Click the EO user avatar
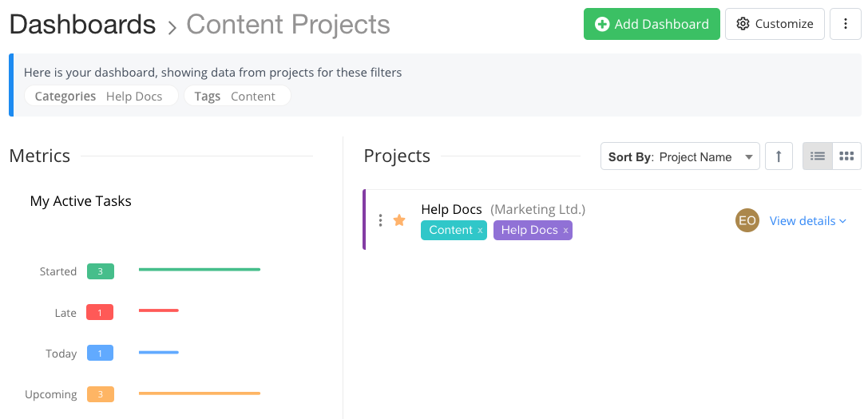The height and width of the screenshot is (419, 868). pyautogui.click(x=747, y=221)
